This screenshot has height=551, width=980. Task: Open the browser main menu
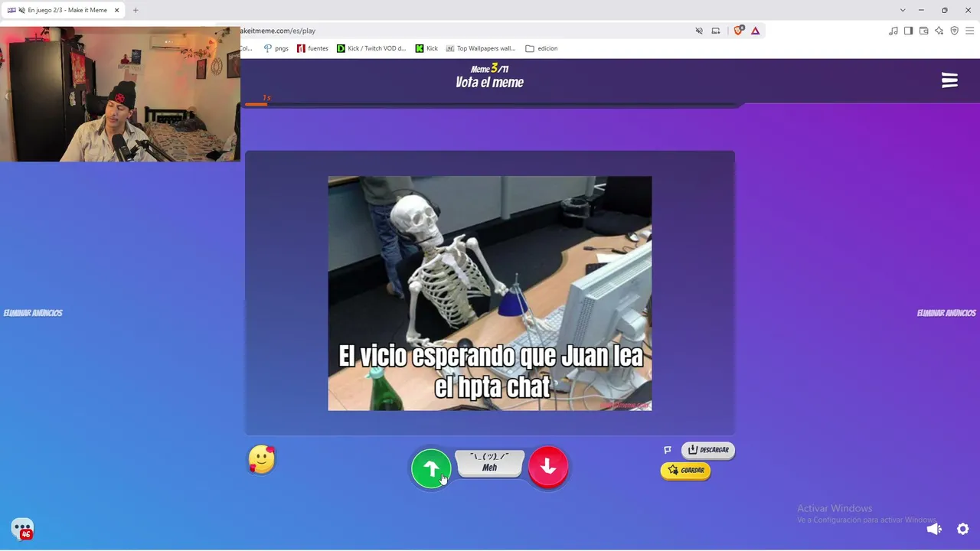[970, 31]
